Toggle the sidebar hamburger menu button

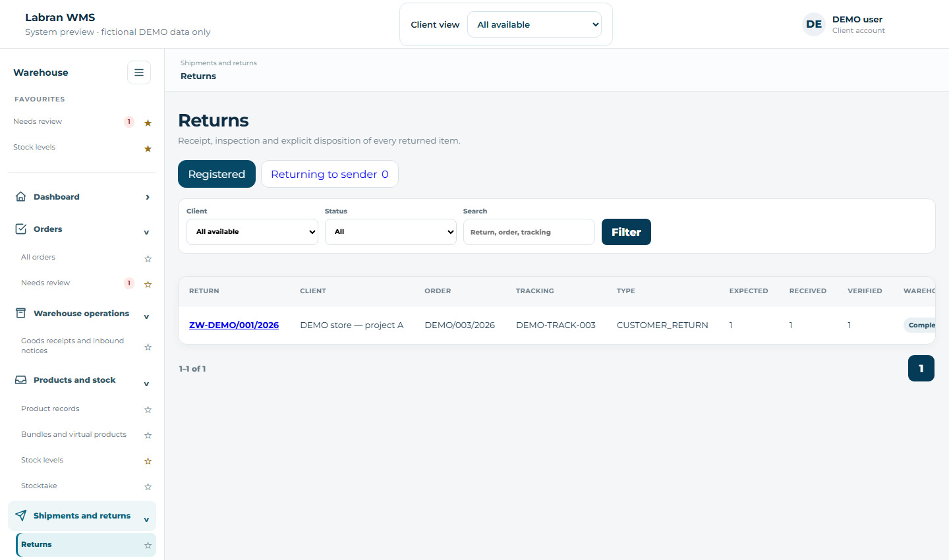(139, 72)
